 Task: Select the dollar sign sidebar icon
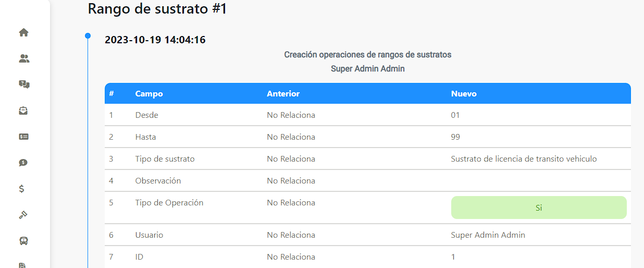click(x=22, y=189)
